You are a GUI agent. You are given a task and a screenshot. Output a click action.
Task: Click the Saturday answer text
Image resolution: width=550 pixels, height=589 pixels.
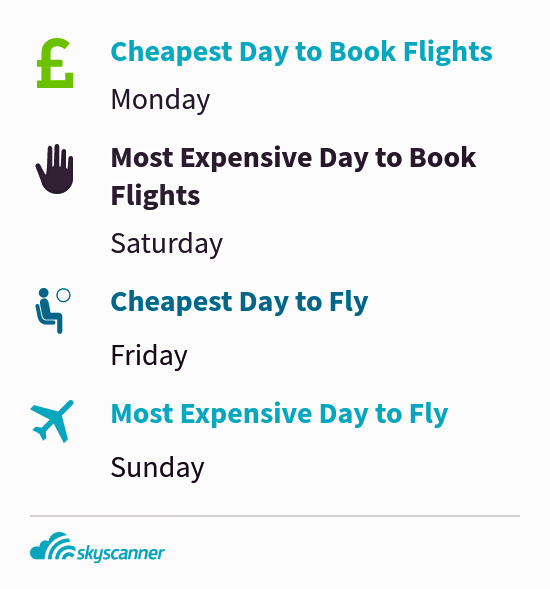(167, 244)
